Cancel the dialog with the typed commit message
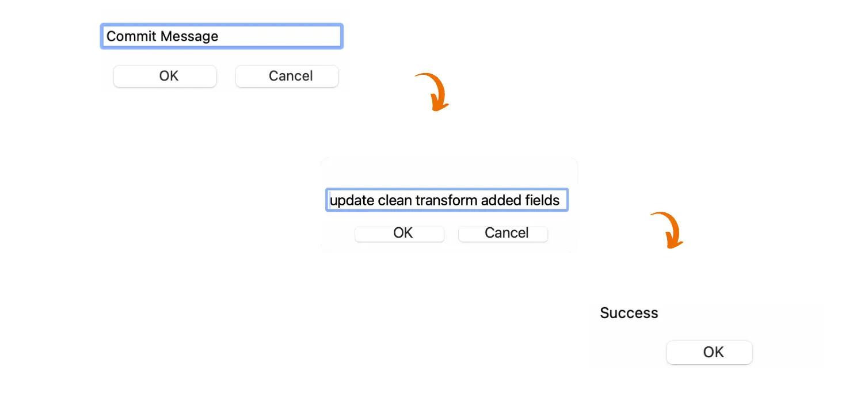868x405 pixels. tap(503, 233)
